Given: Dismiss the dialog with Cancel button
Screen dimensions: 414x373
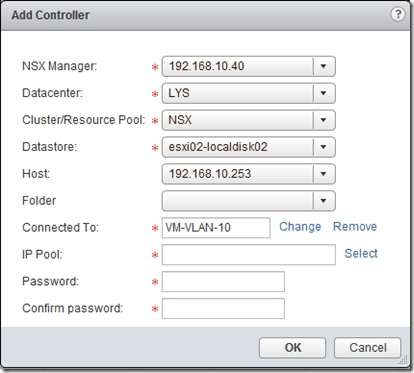Looking at the screenshot, I should [x=367, y=348].
